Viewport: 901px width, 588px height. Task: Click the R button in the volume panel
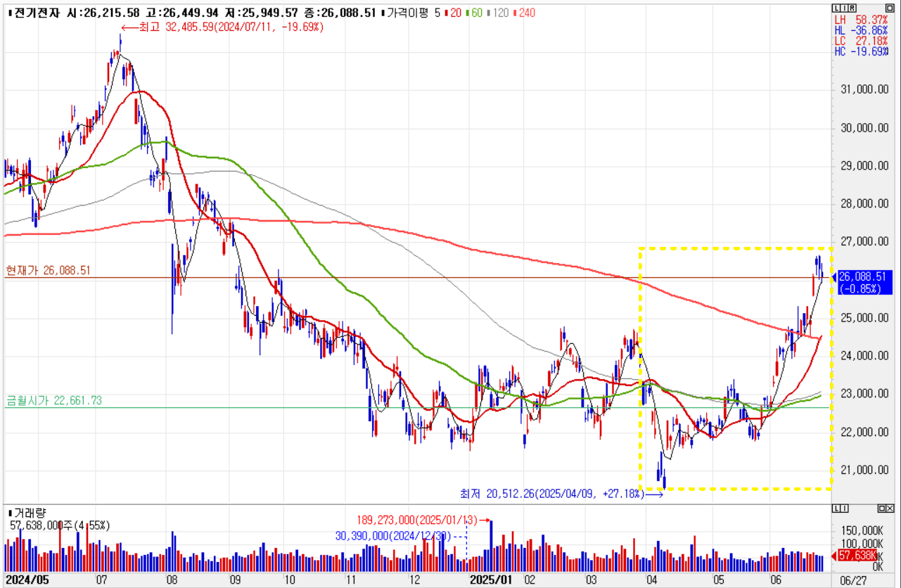point(844,509)
